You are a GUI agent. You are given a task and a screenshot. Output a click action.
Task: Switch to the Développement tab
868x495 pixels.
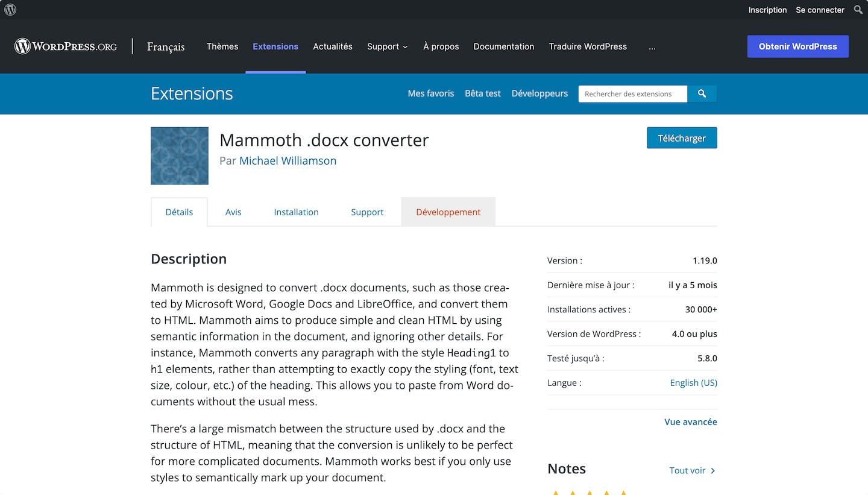coord(448,212)
